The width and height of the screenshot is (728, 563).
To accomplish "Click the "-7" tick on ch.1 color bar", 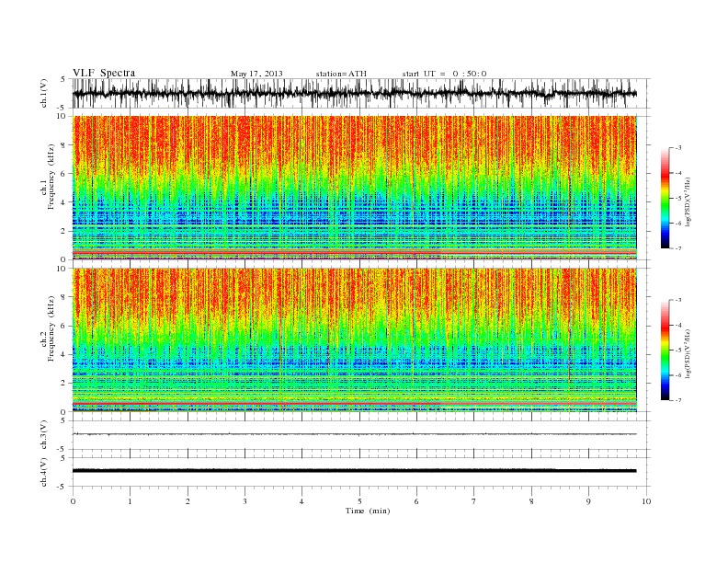I will pos(678,248).
